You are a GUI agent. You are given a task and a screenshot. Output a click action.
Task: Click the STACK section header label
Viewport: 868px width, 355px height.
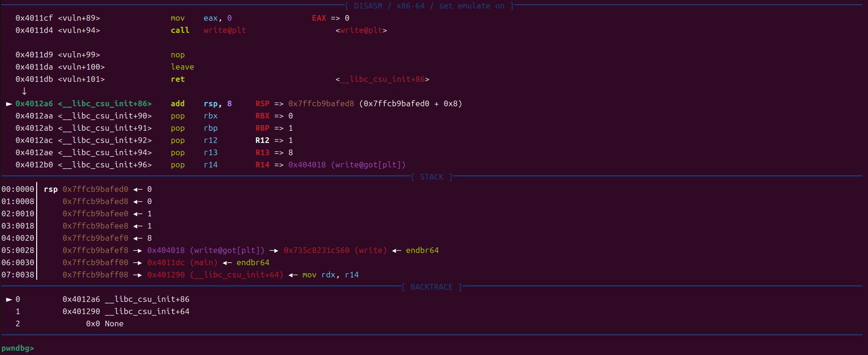coord(431,177)
